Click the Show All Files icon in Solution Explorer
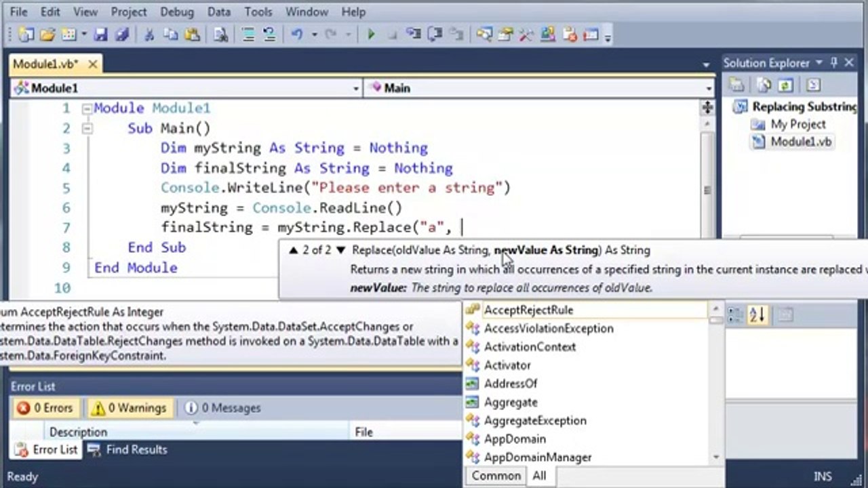The width and height of the screenshot is (868, 488). [764, 85]
